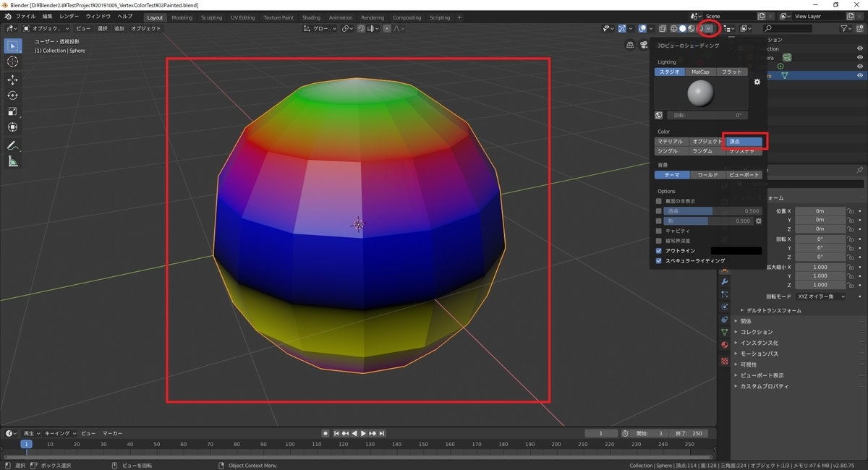The width and height of the screenshot is (868, 470).
Task: Activate the Transform tool
Action: 12,127
